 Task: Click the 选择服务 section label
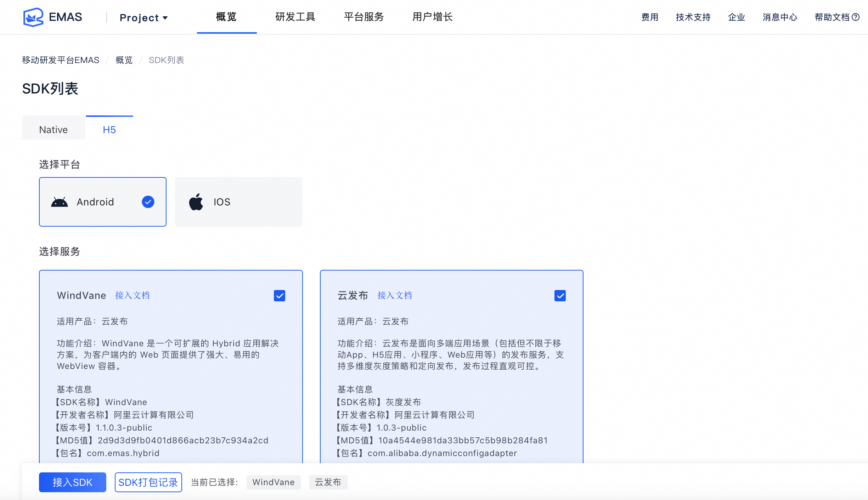[x=60, y=251]
